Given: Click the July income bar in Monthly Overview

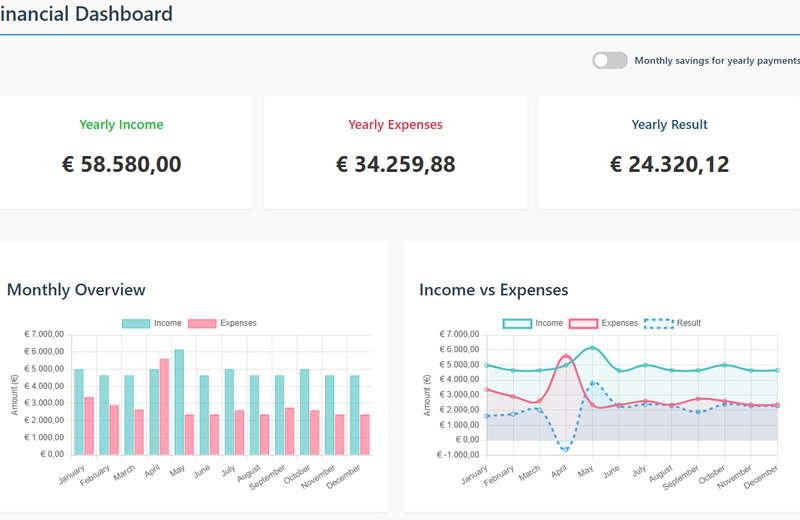Looking at the screenshot, I should (230, 412).
